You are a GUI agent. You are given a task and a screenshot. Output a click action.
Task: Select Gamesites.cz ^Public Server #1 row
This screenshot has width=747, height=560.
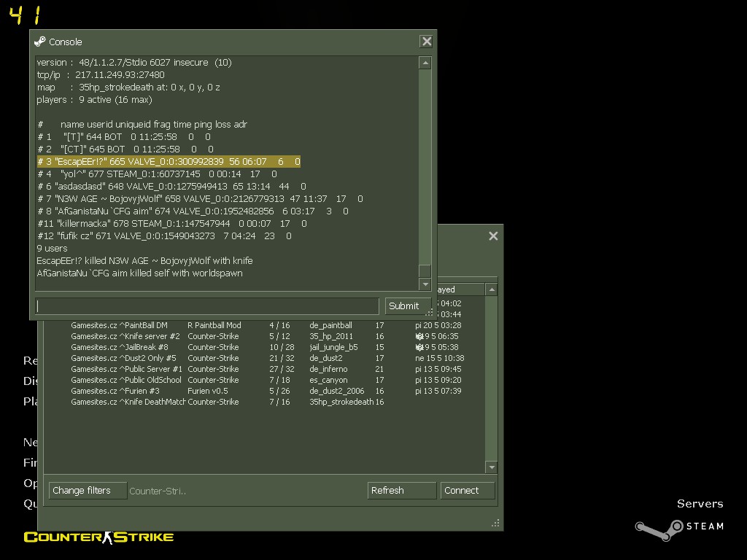(x=266, y=369)
